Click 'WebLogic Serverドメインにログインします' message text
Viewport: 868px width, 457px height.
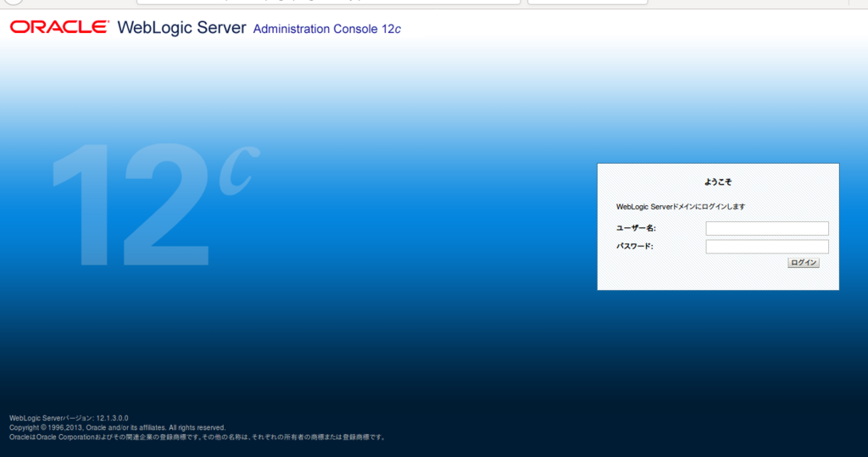[x=681, y=207]
